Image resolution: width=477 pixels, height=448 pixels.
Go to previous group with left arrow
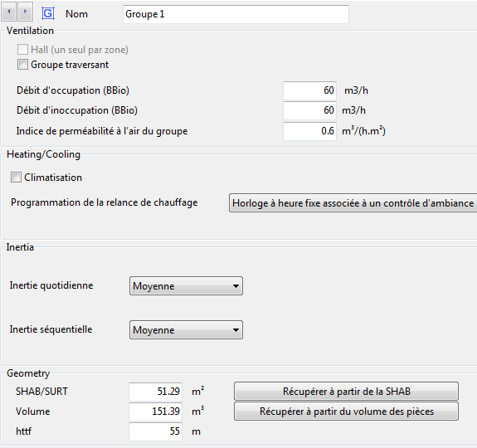click(x=9, y=12)
